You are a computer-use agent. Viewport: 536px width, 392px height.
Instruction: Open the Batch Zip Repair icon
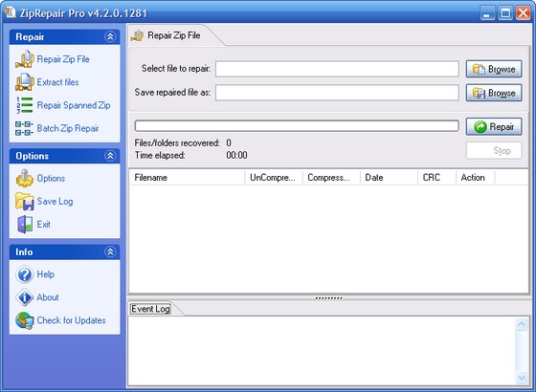[24, 128]
